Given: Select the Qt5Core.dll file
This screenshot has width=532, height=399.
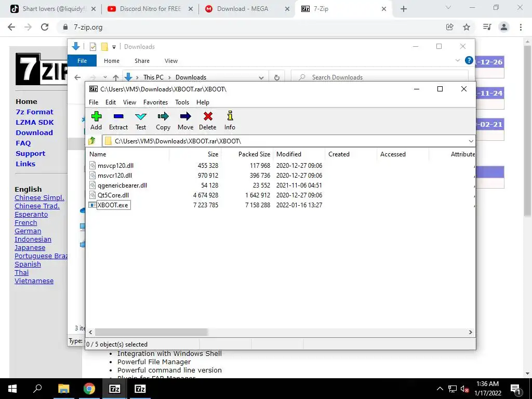Looking at the screenshot, I should (113, 195).
